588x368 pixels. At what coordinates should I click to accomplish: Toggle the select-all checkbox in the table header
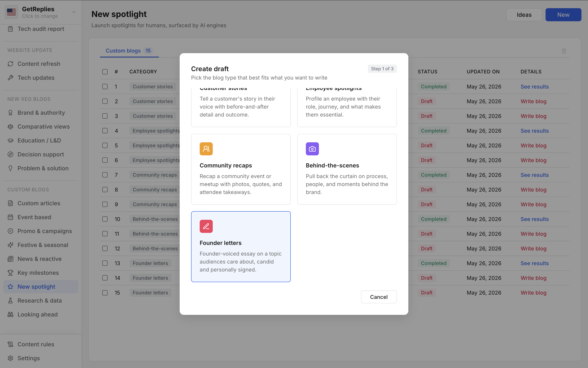(x=105, y=72)
